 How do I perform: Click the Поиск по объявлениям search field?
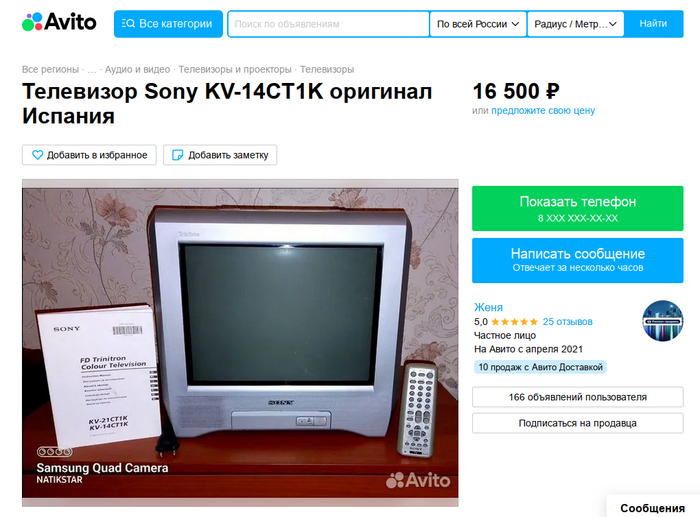[x=329, y=24]
